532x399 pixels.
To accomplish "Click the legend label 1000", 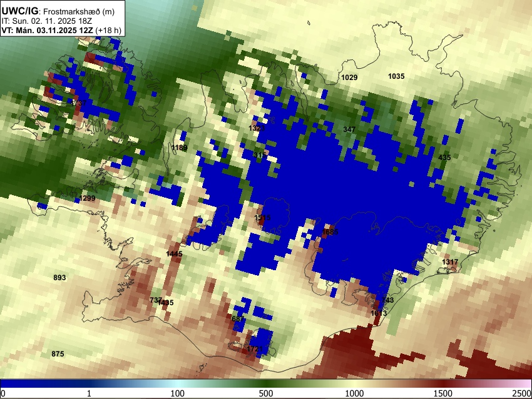I will 354,393.
